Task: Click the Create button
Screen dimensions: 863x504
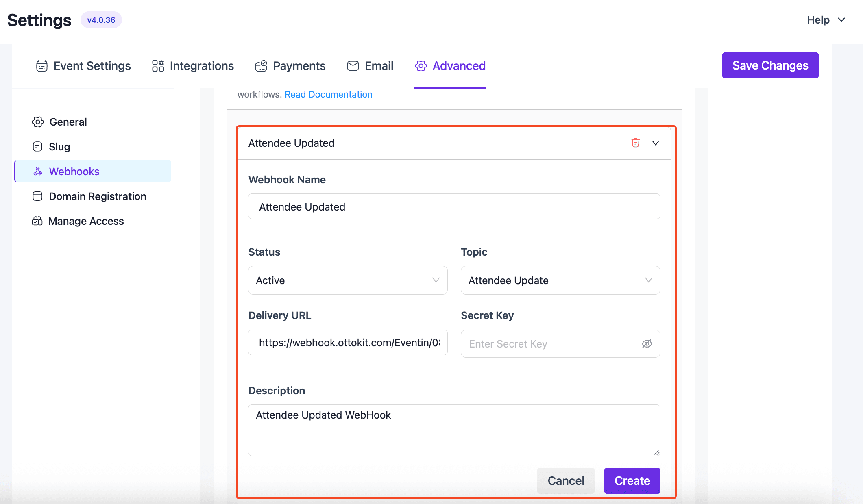Action: [x=632, y=481]
